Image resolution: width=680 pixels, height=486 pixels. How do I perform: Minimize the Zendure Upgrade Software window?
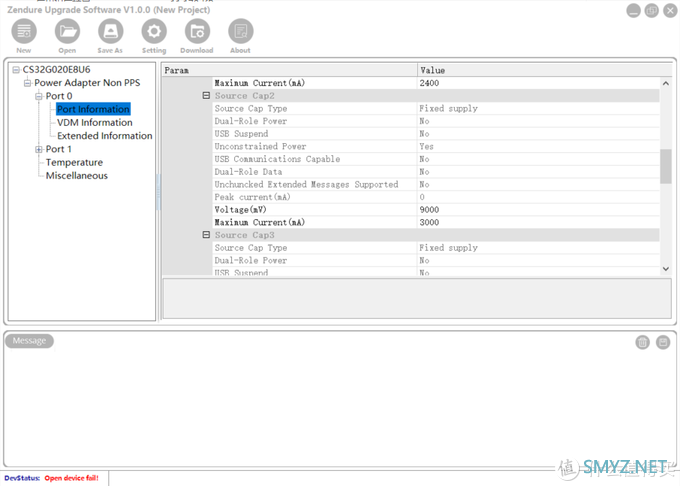click(633, 10)
